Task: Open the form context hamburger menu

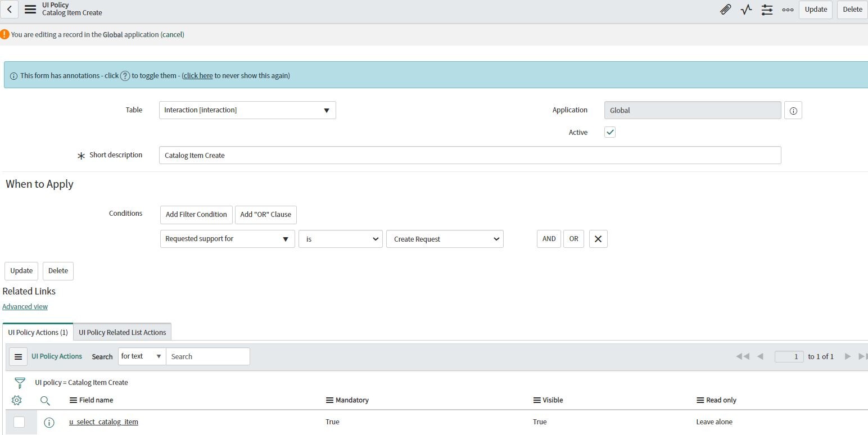Action: 30,10
